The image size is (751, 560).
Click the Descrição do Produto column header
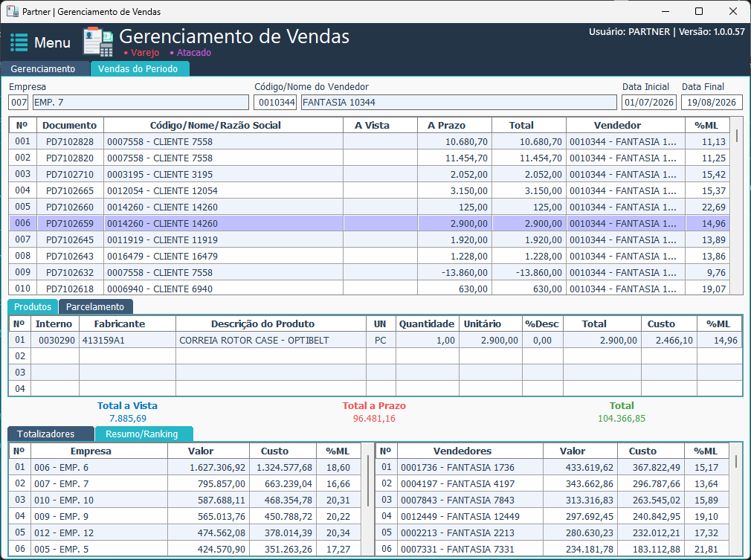coord(271,324)
